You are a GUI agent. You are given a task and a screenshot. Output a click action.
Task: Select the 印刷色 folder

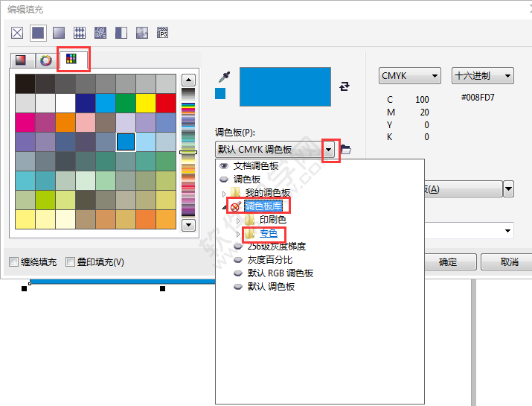point(273,220)
